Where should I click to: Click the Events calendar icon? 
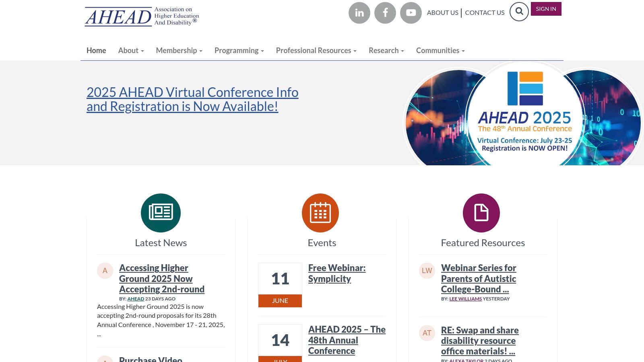[x=320, y=213]
